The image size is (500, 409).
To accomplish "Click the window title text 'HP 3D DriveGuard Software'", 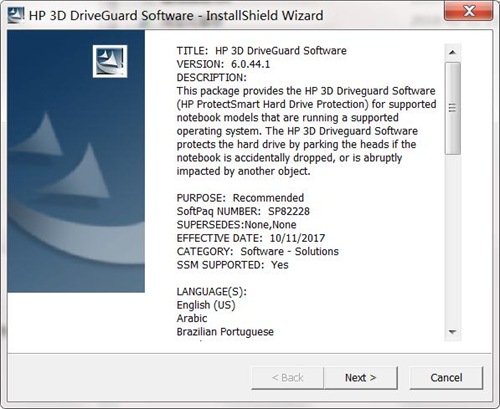I will [x=111, y=16].
